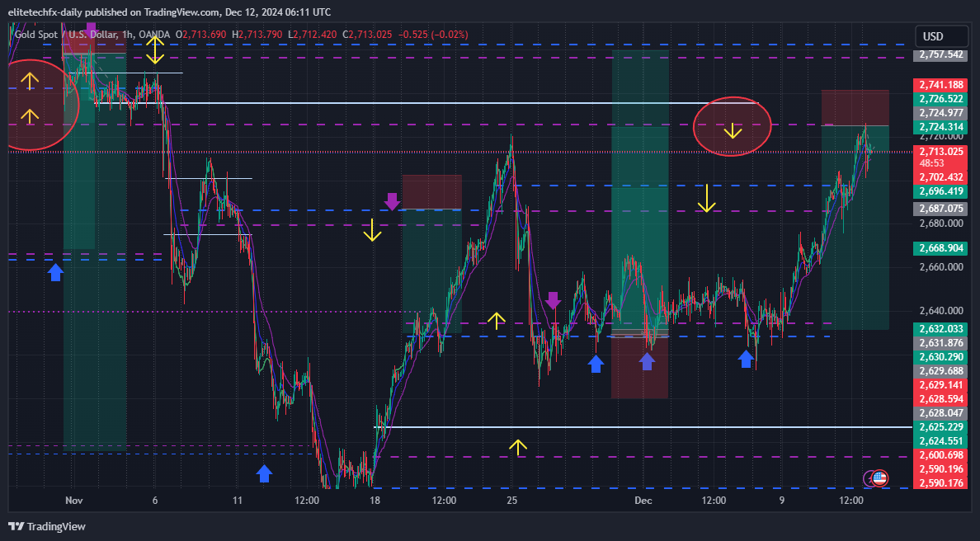Click the 2,680.000 axis price
980x541 pixels.
941,223
